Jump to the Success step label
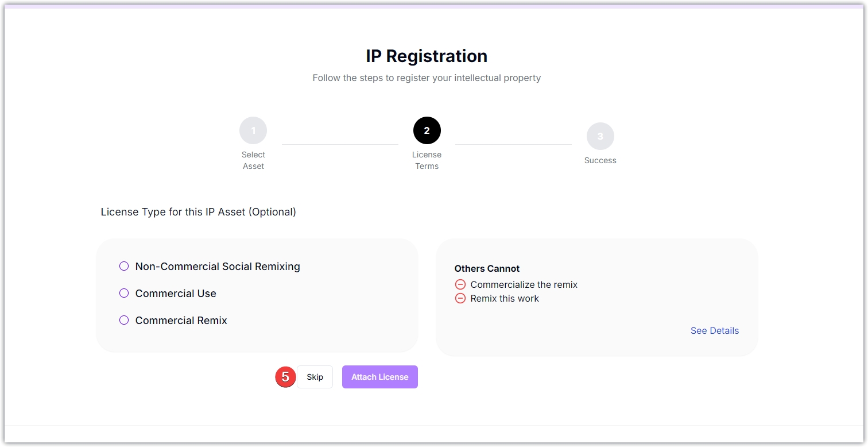The image size is (868, 447). point(600,160)
